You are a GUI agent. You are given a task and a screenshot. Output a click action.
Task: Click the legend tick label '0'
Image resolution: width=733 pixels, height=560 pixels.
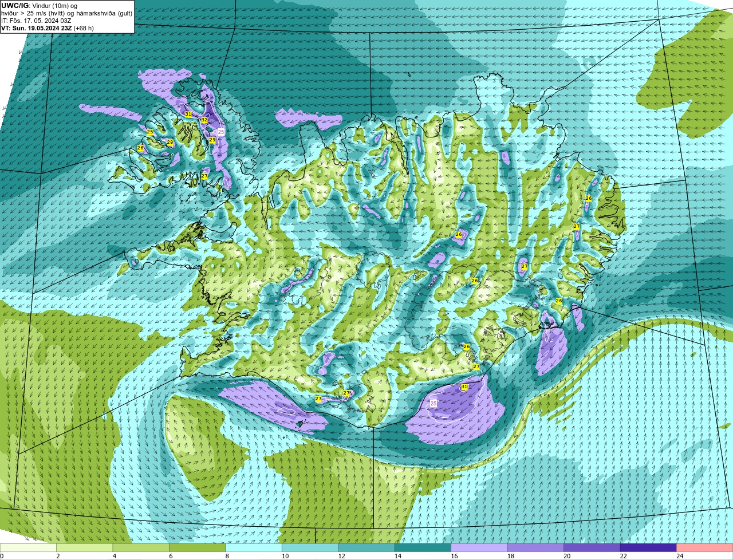tap(2, 556)
